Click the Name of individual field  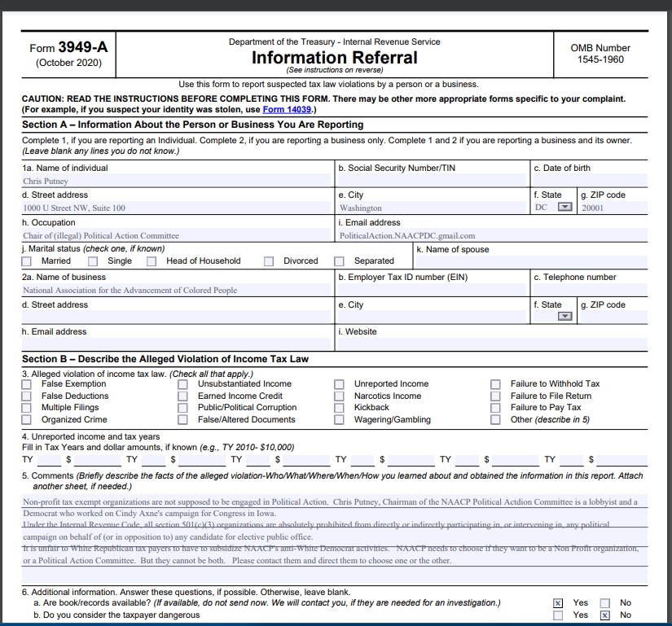[x=176, y=181]
